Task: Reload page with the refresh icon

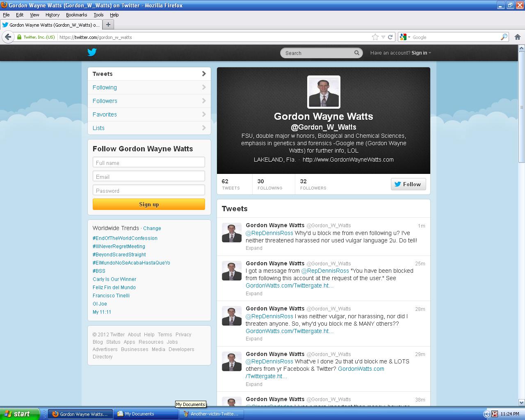Action: (x=390, y=37)
